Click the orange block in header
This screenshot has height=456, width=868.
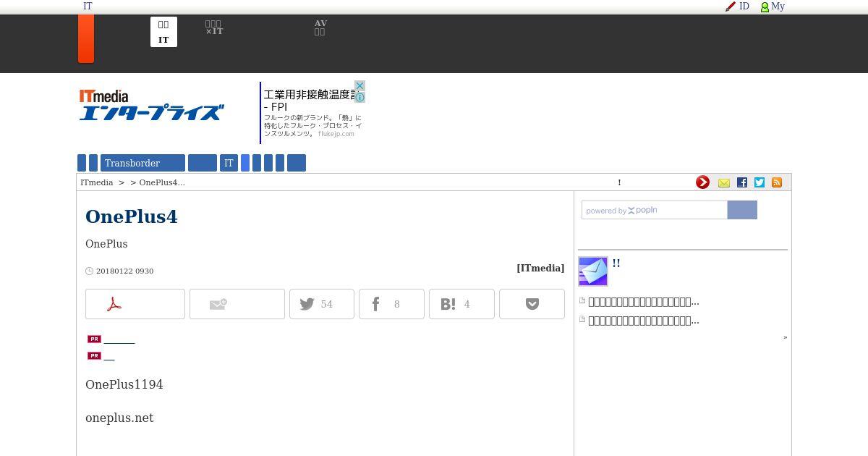pyautogui.click(x=86, y=38)
